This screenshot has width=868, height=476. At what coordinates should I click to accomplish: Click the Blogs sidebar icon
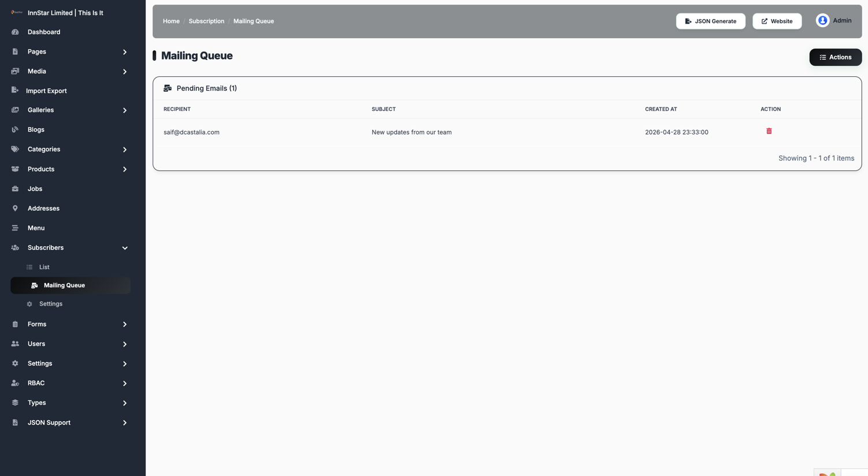[15, 129]
